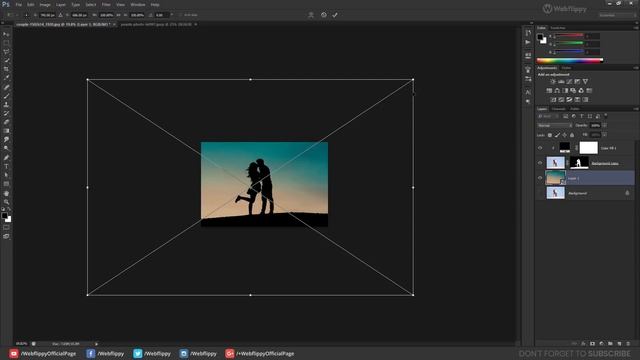The height and width of the screenshot is (360, 640).
Task: Toggle maintain aspect ratio link
Action: (118, 15)
